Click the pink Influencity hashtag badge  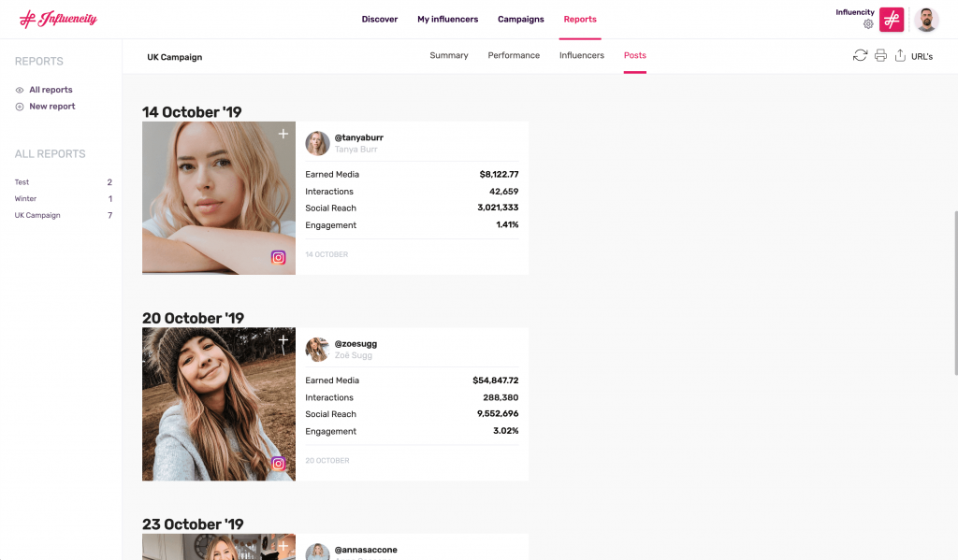coord(892,20)
